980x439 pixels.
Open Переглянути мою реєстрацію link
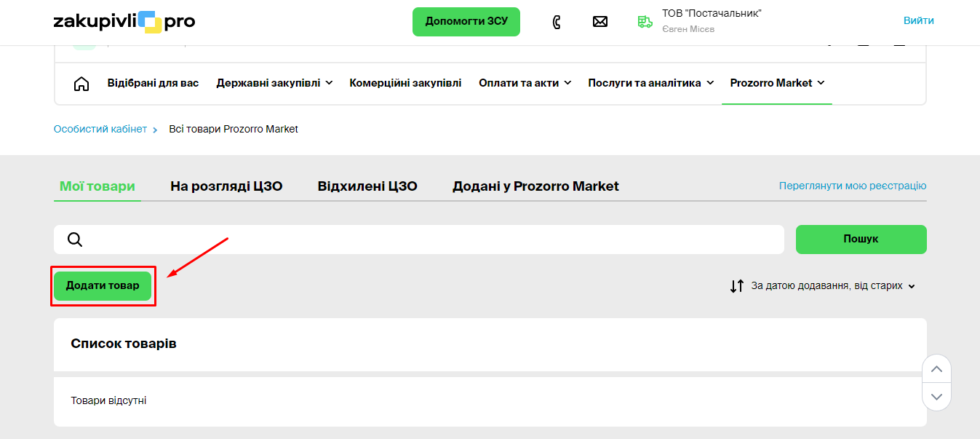(853, 186)
